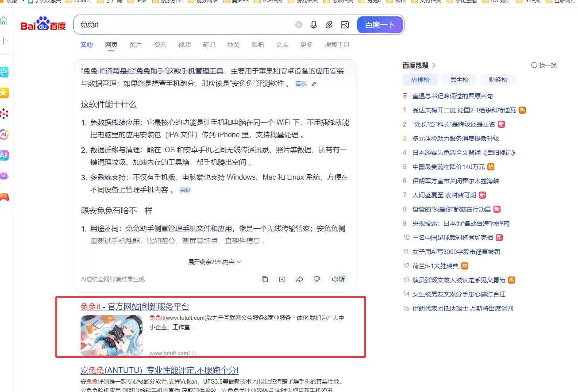Click the www.tutuit.com/ URL text
578x392 pixels.
point(170,354)
